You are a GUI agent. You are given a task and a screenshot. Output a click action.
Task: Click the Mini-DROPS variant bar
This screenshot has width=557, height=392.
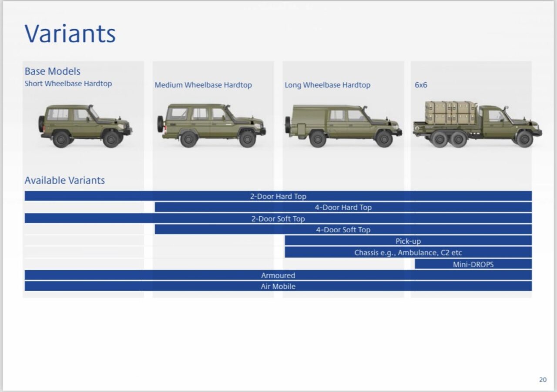point(473,264)
